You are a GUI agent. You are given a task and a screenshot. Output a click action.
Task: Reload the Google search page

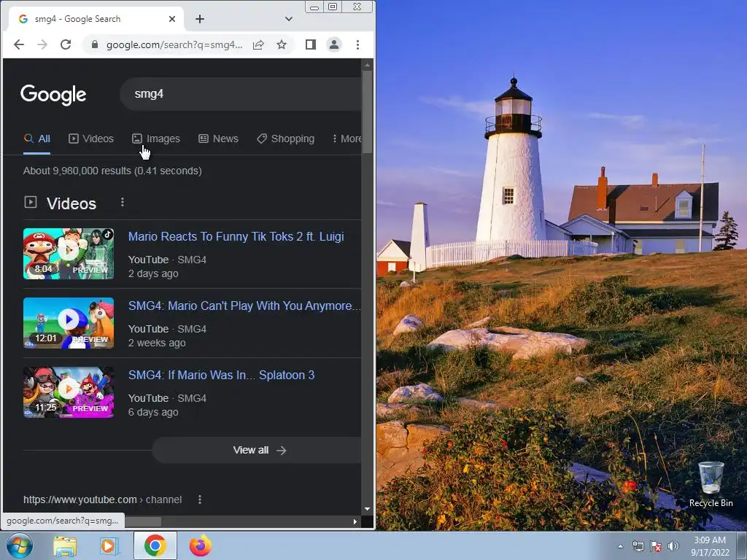tap(66, 44)
